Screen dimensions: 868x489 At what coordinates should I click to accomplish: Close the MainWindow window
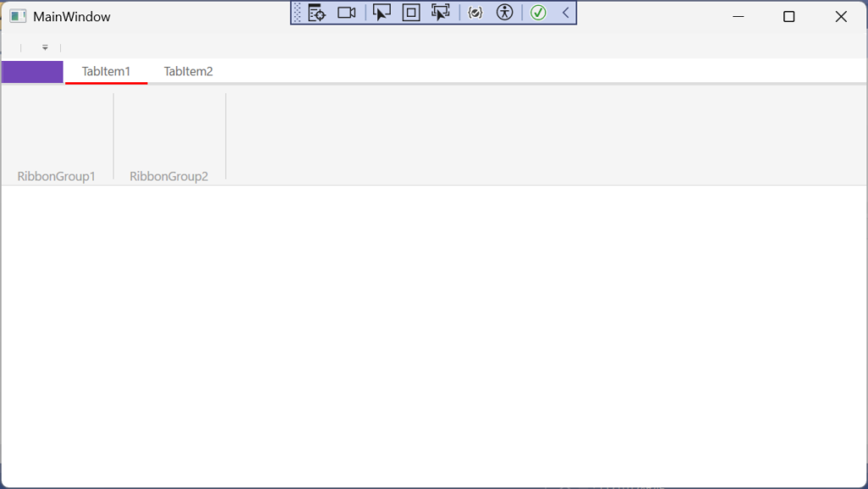[841, 17]
